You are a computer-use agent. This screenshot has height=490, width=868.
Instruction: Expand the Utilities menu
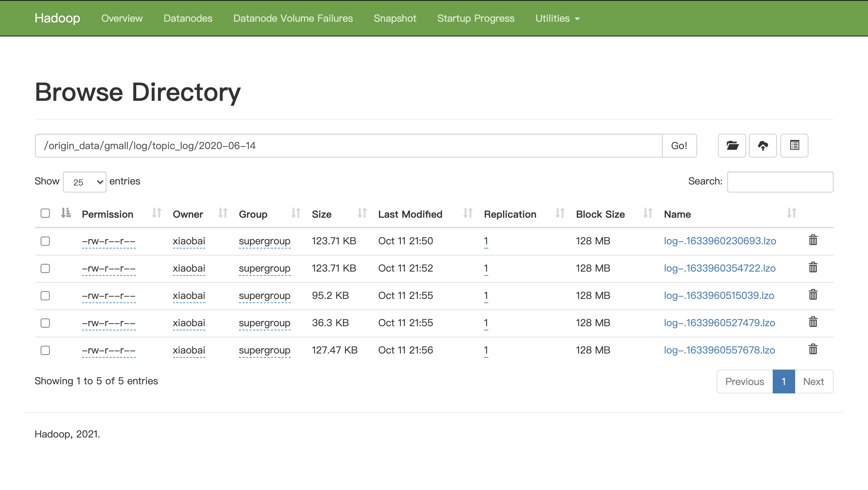click(x=557, y=18)
